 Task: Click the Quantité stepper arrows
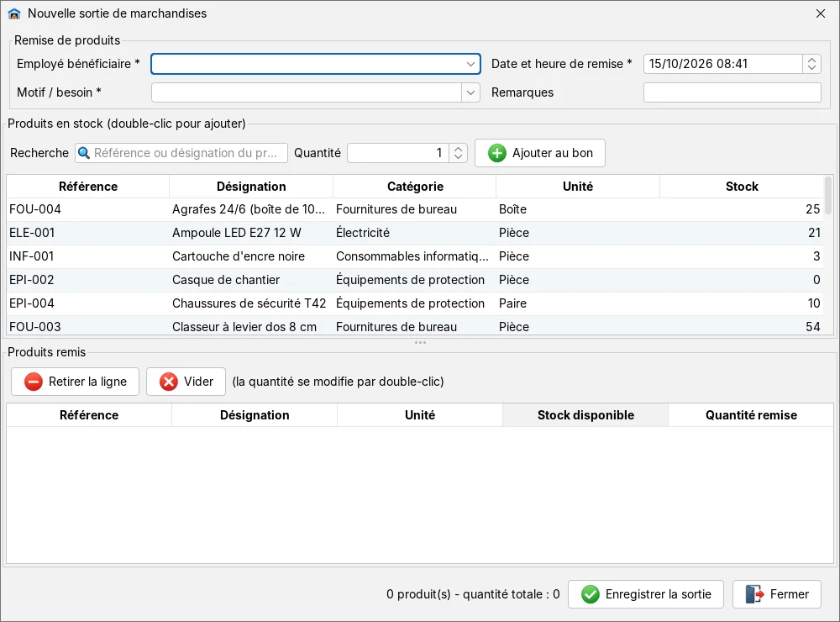point(458,153)
